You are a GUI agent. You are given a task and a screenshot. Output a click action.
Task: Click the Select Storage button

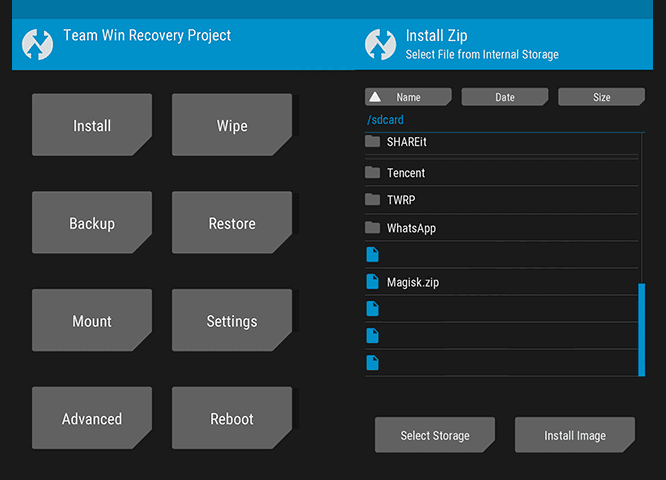435,435
